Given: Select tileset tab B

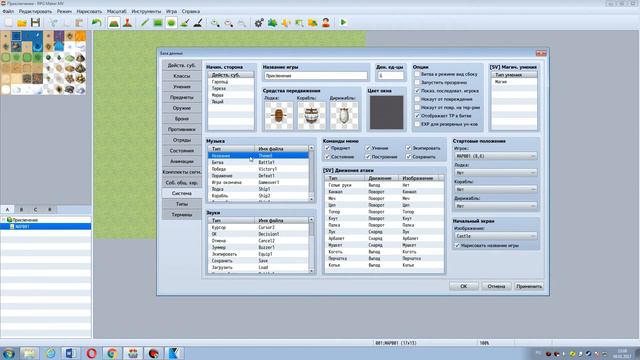Looking at the screenshot, I should pyautogui.click(x=21, y=209).
